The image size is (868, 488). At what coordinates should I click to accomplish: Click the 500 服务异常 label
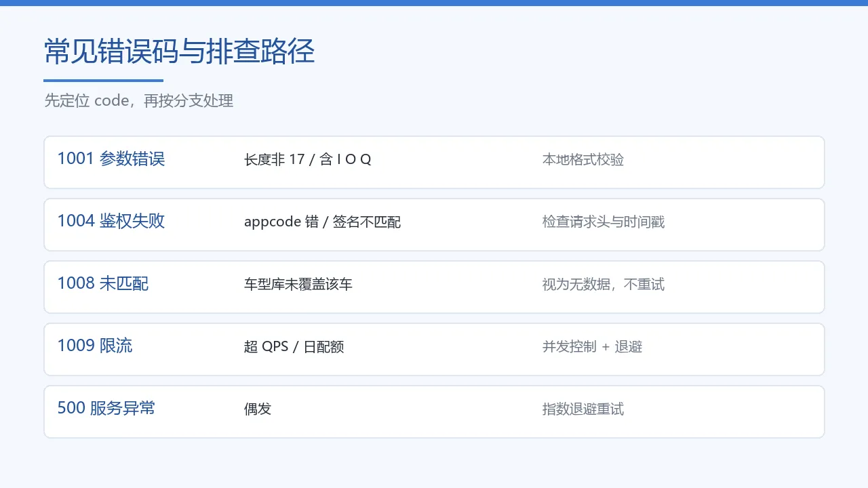point(106,409)
